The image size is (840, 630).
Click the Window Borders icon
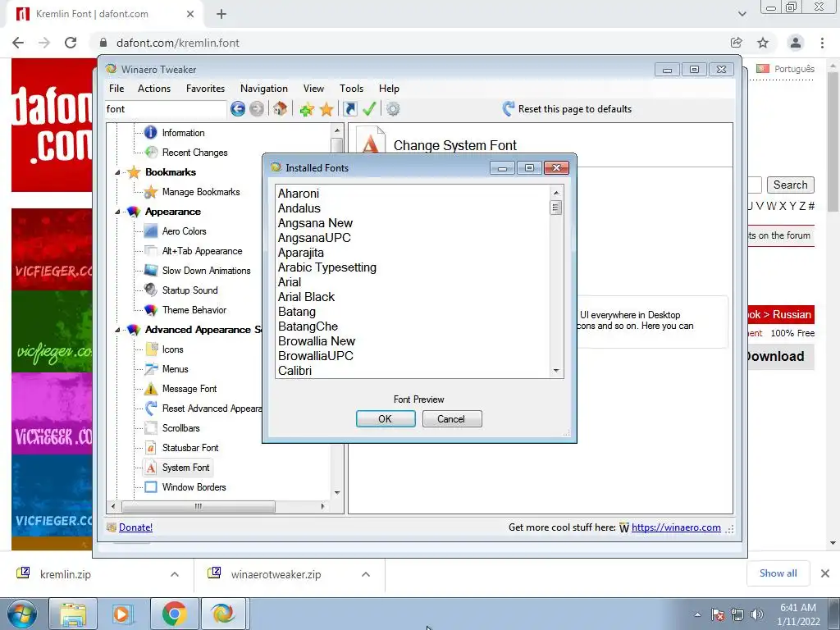tap(151, 487)
